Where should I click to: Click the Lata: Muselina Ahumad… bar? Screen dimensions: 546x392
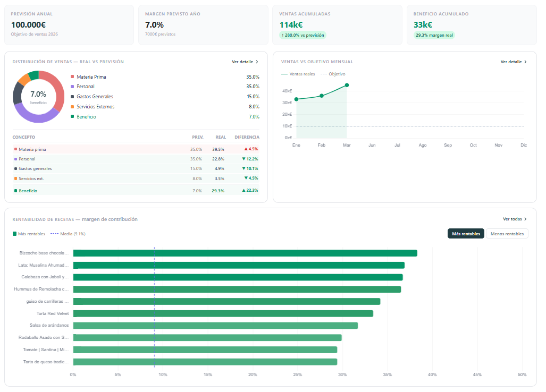pos(239,266)
